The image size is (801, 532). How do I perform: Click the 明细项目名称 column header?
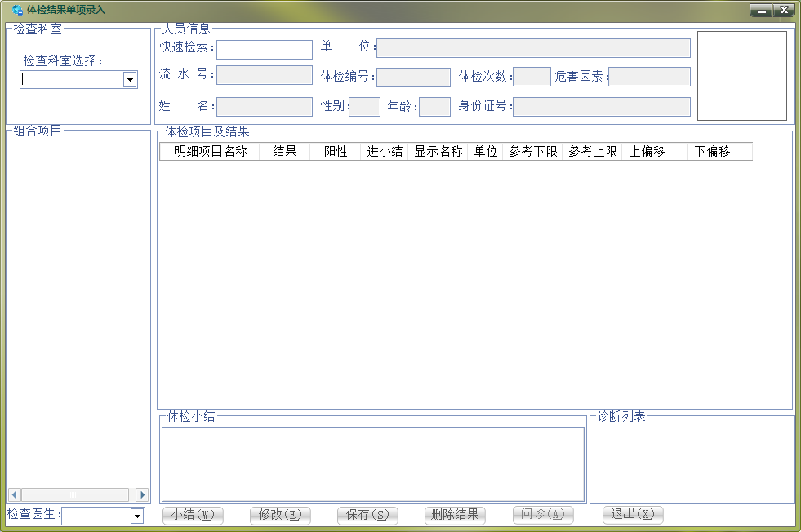coord(210,151)
